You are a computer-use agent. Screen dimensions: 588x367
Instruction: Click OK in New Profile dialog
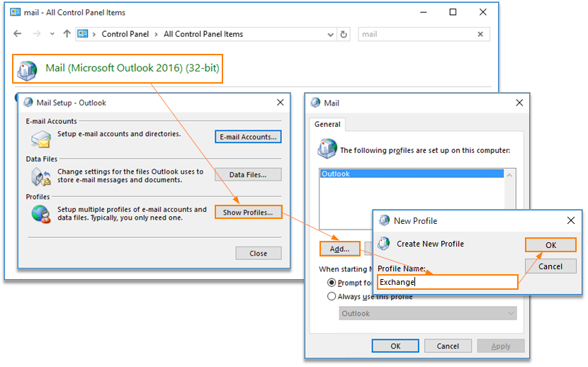coord(550,245)
